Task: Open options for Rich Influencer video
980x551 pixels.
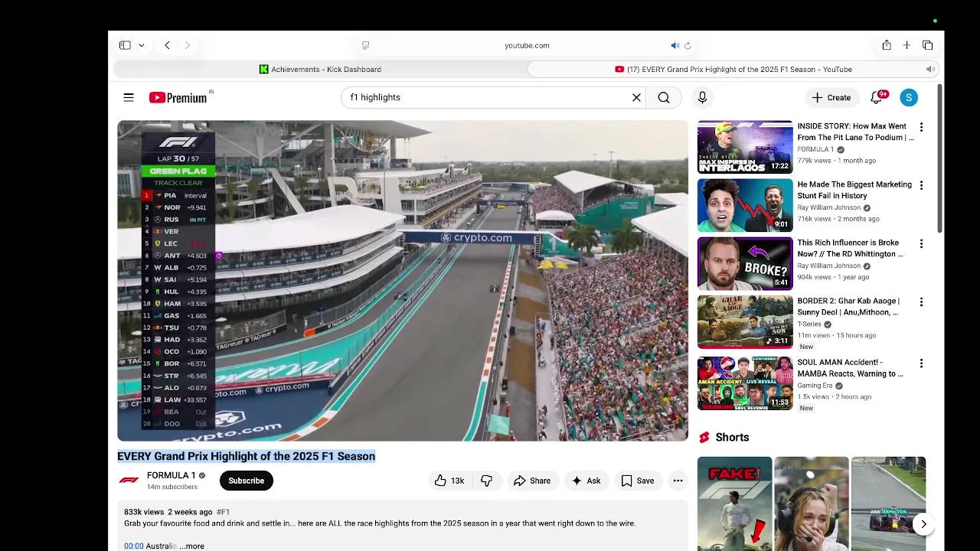Action: click(921, 243)
